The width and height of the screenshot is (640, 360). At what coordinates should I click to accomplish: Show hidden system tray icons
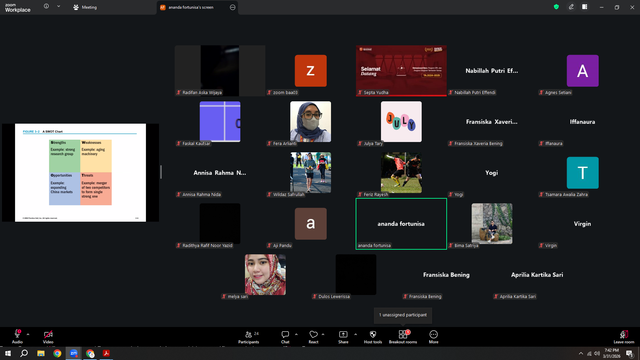580,353
